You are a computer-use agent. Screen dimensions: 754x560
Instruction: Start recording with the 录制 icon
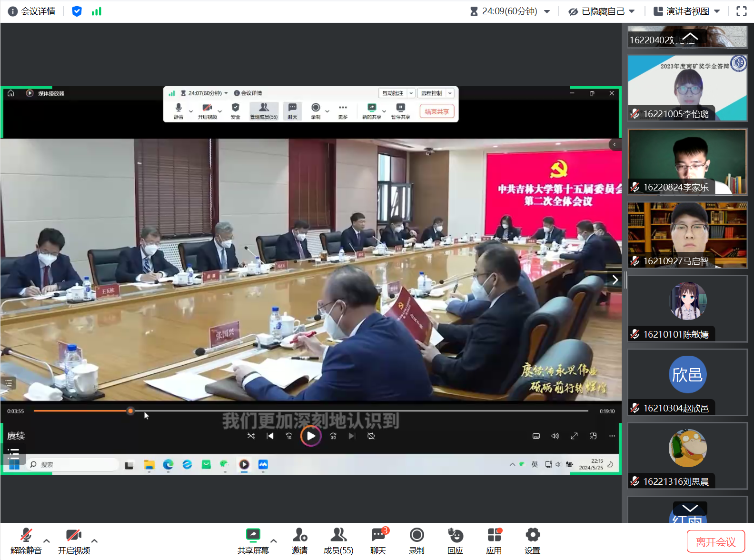tap(417, 540)
